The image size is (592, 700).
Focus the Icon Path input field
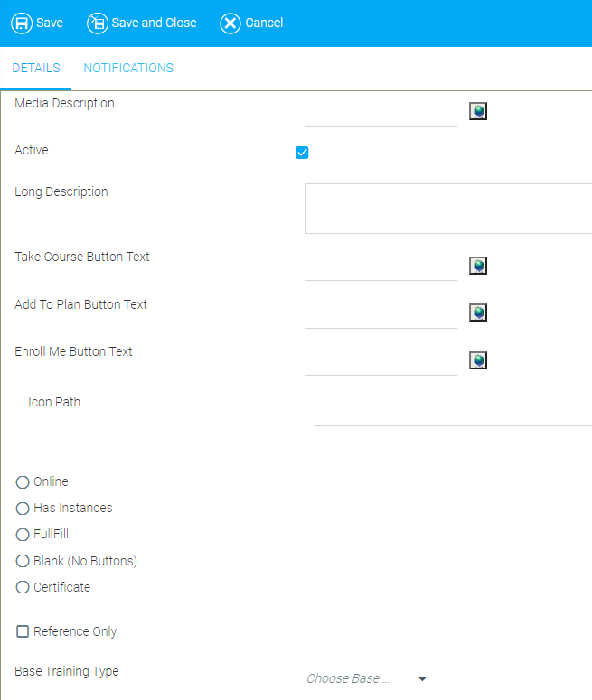click(452, 413)
